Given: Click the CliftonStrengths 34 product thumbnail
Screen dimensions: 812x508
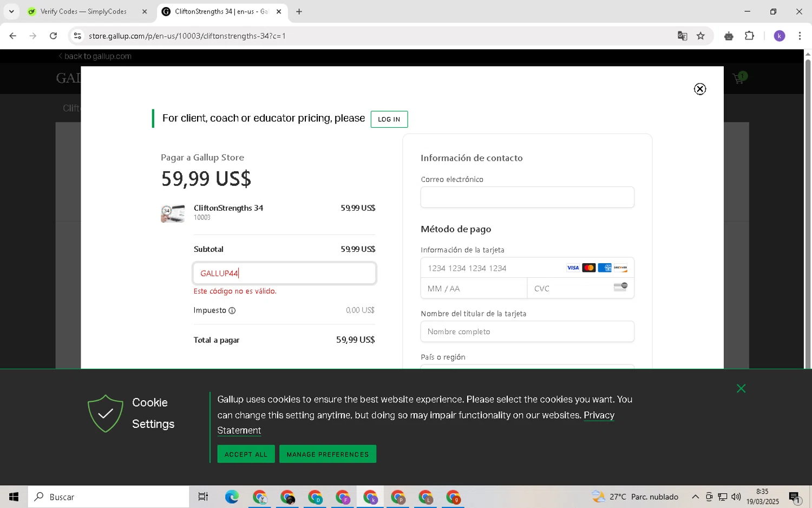Looking at the screenshot, I should click(x=173, y=213).
